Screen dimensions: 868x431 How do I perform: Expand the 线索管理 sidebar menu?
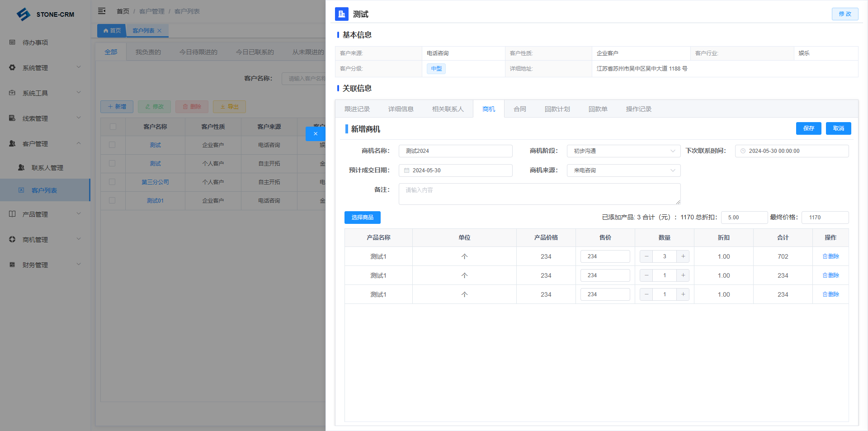tap(45, 118)
